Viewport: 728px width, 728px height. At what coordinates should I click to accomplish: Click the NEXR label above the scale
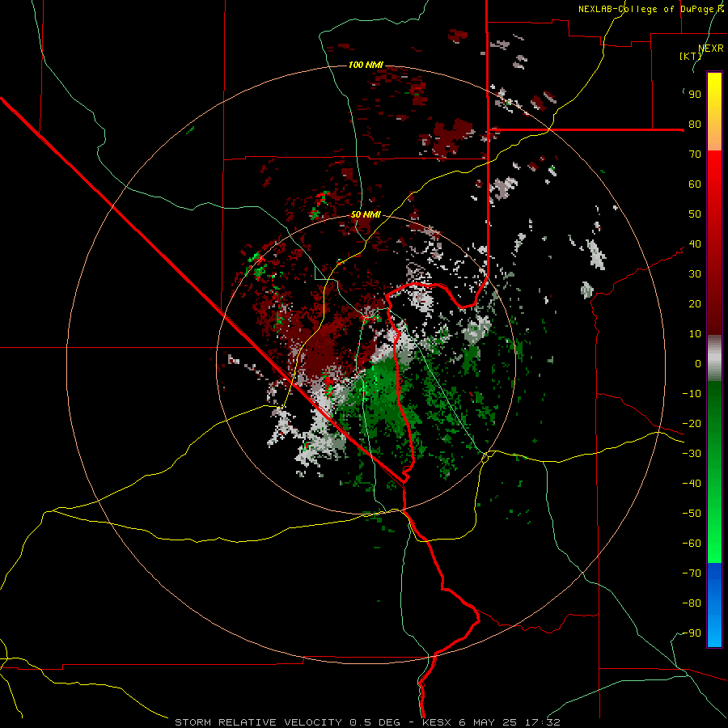711,49
